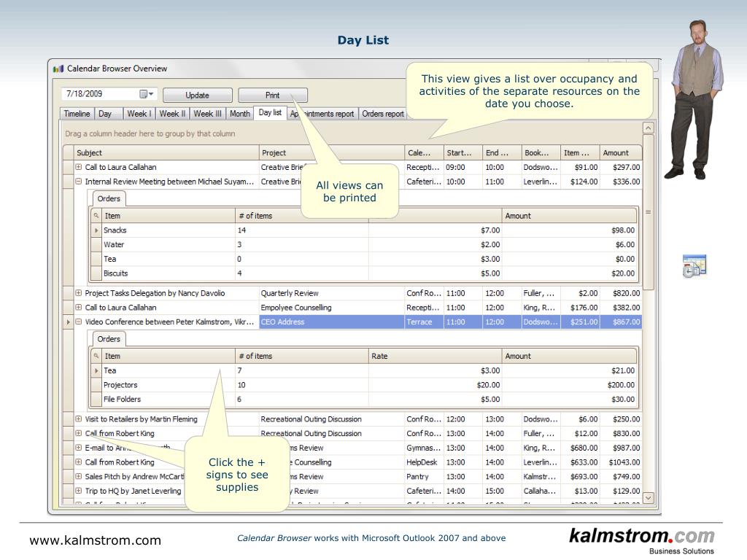Select the Orders tab under Video Conference
Image resolution: width=747 pixels, height=560 pixels.
(109, 339)
